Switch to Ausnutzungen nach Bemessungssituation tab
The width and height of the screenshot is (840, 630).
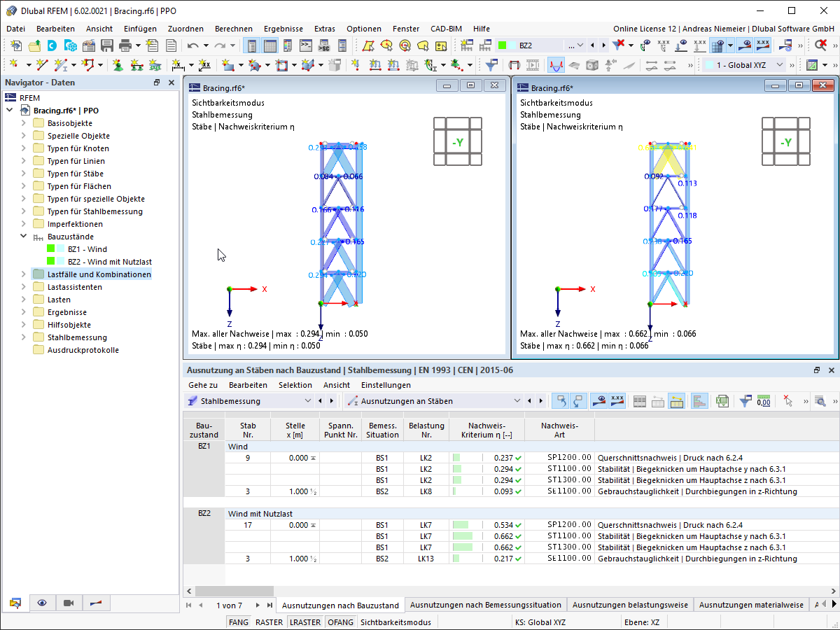click(x=486, y=605)
